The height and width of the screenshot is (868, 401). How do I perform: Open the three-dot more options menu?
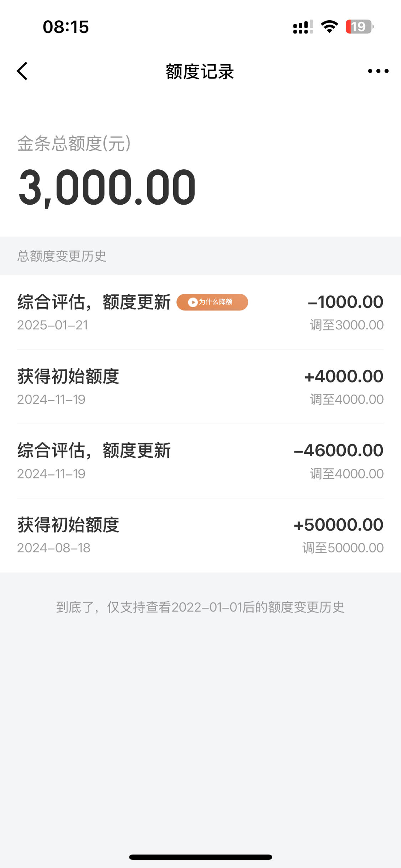click(378, 71)
